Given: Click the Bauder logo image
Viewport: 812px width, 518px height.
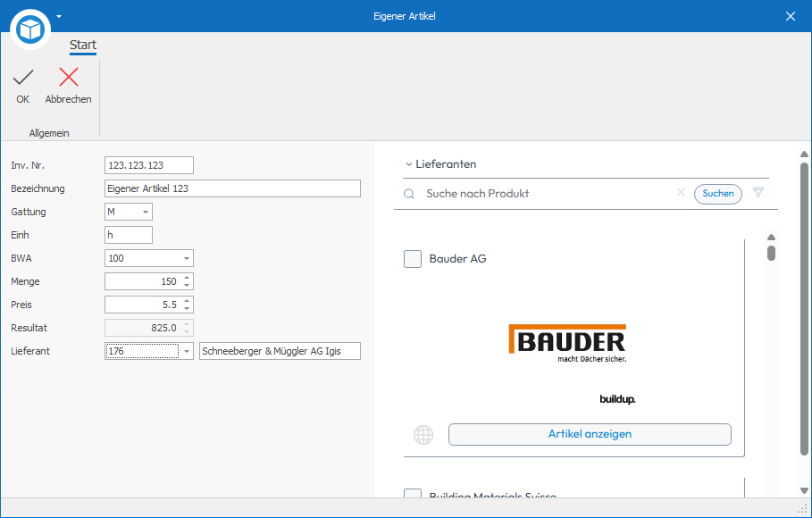Looking at the screenshot, I should [x=567, y=344].
